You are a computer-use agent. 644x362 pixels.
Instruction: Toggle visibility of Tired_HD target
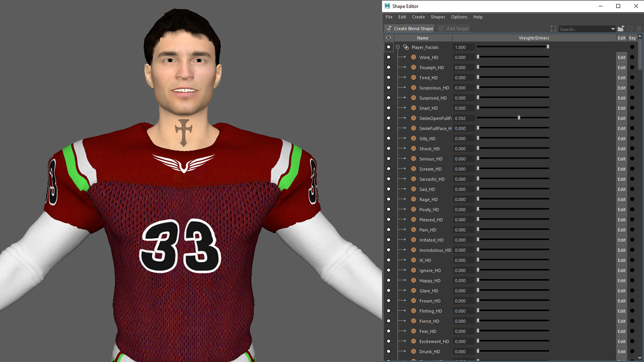tap(388, 78)
